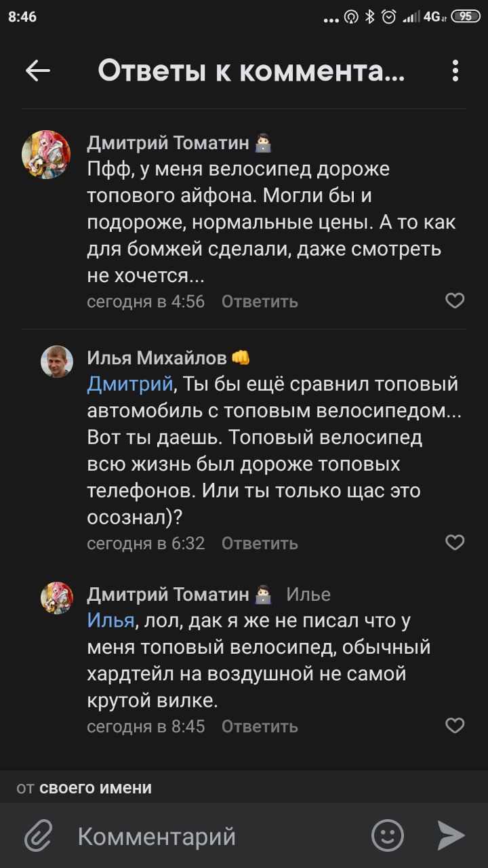Viewport: 488px width, 868px height.
Task: Open the emoji smiley picker
Action: pyautogui.click(x=388, y=835)
